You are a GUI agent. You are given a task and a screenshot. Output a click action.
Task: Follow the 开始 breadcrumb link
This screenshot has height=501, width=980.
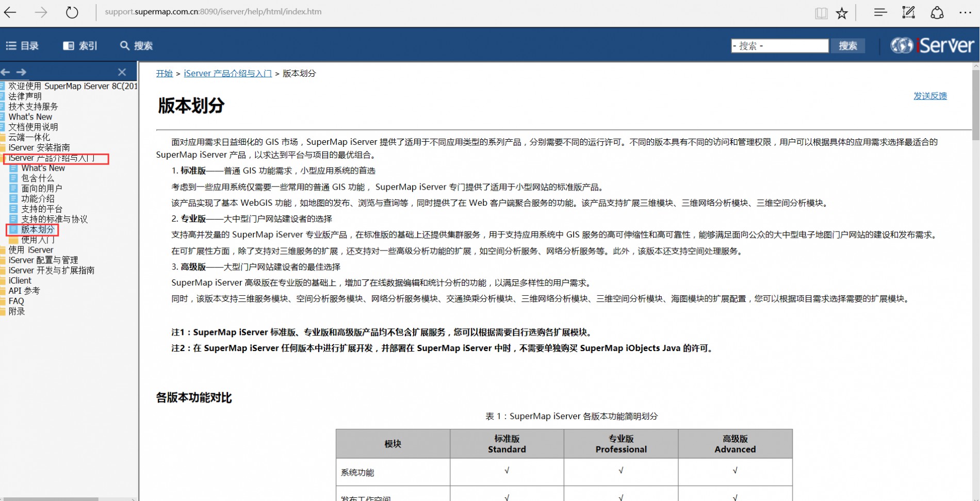(164, 74)
